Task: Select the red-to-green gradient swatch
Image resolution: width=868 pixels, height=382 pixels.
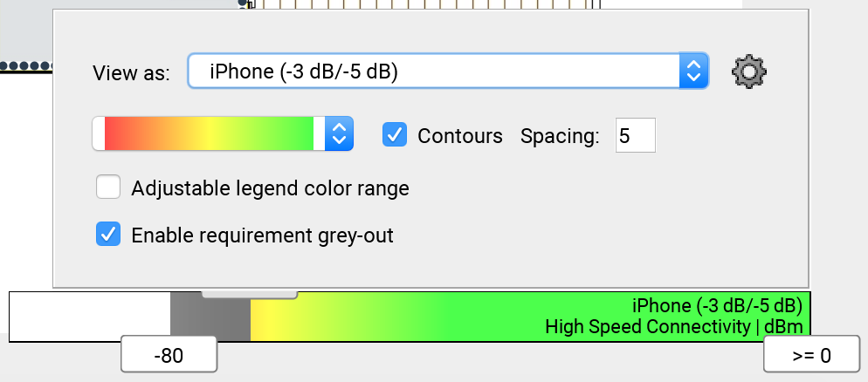Action: 209,133
